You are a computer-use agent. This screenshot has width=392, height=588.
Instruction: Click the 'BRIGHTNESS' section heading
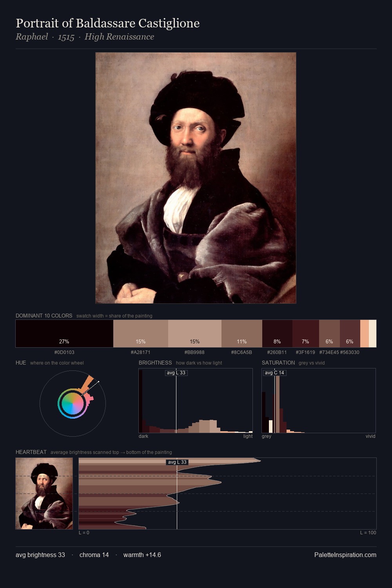coord(155,363)
